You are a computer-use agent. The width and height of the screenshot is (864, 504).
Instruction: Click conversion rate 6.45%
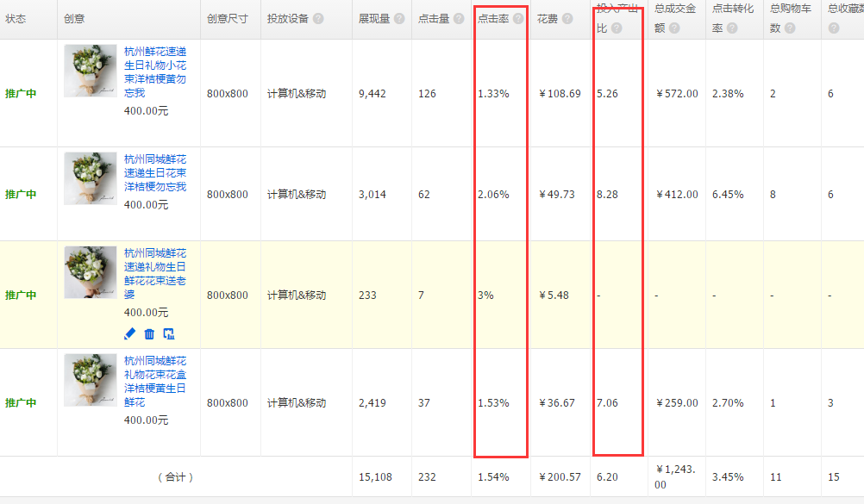(x=728, y=195)
